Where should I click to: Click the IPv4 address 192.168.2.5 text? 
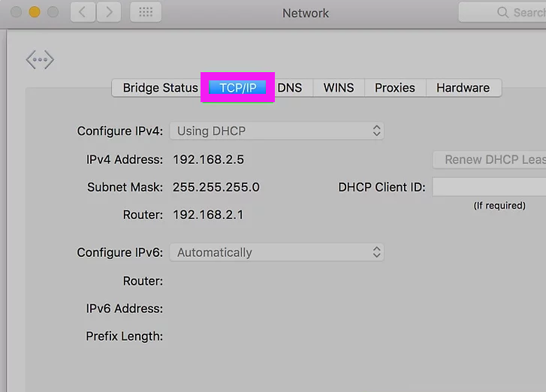[x=209, y=159]
